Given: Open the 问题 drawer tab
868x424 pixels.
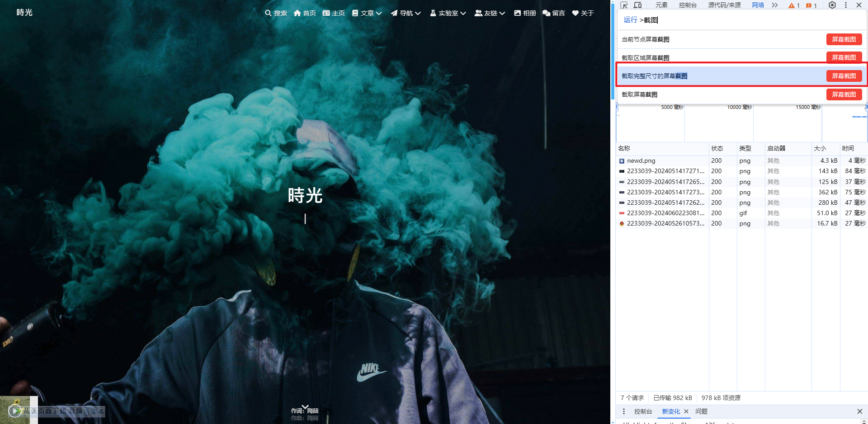Looking at the screenshot, I should point(701,411).
